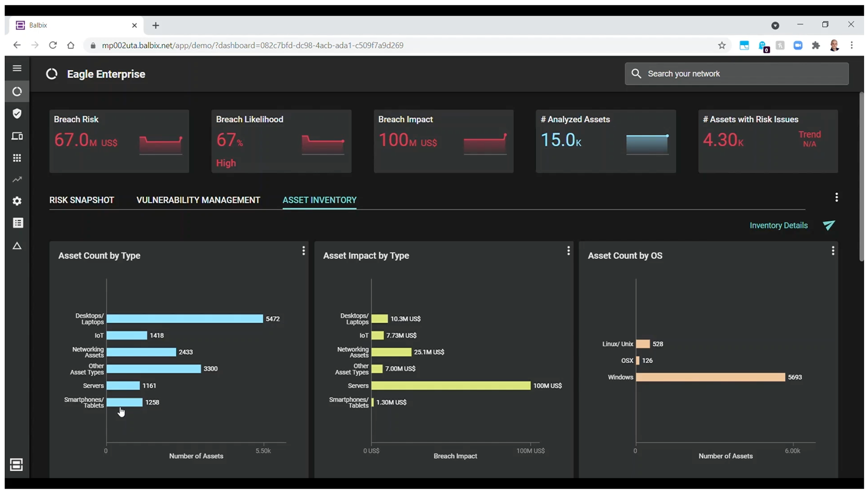Screen dimensions: 868x494
Task: Switch to Risk Snapshot tab
Action: (x=81, y=200)
